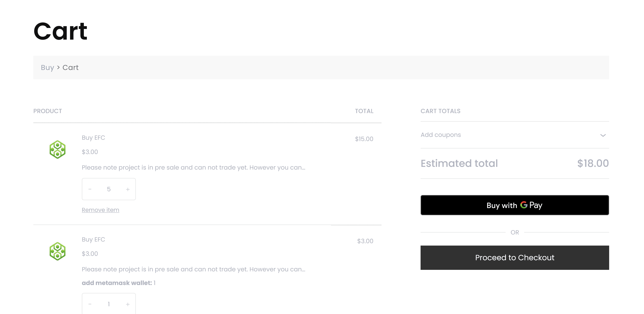Screen dimensions: 644x314
Task: Click the first item's pre sale description text
Action: click(x=193, y=167)
